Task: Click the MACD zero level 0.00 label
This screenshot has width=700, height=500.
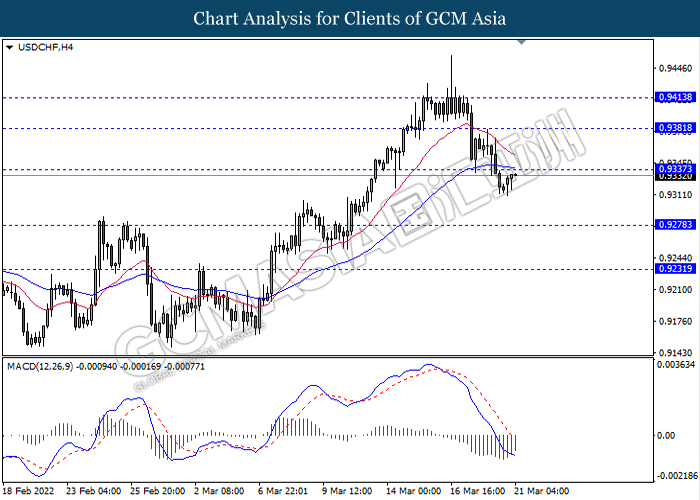Action: pos(665,435)
